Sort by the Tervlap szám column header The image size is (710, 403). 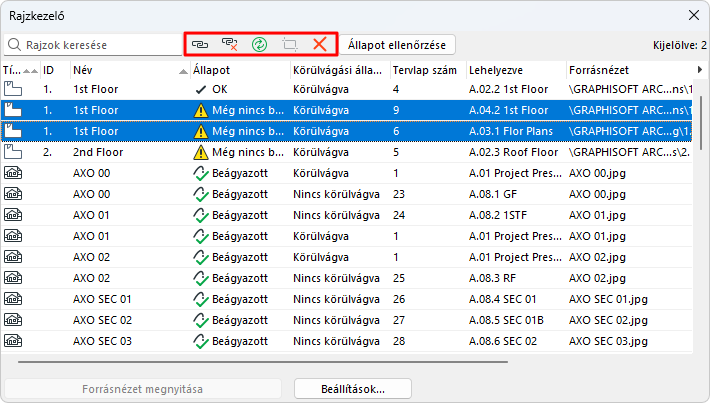428,70
